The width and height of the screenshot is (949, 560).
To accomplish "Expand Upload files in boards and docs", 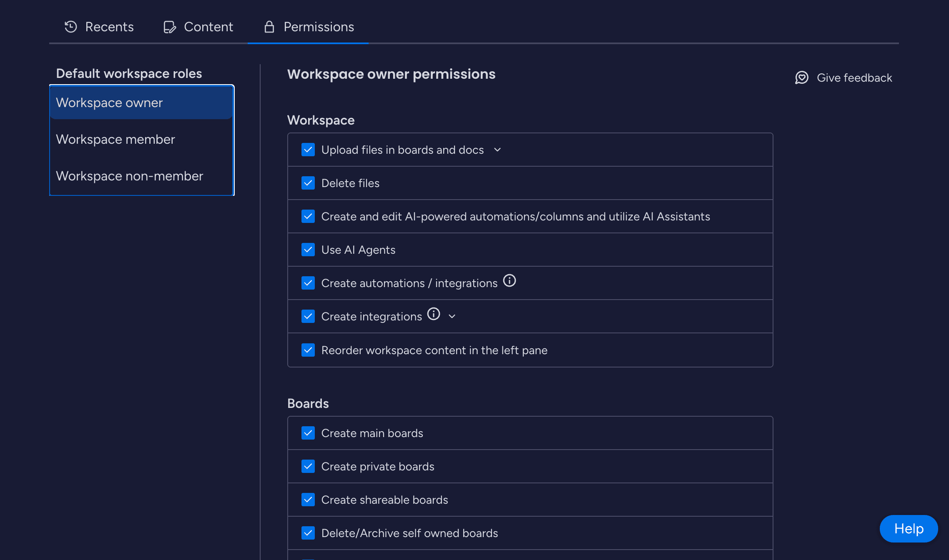I will [x=497, y=150].
